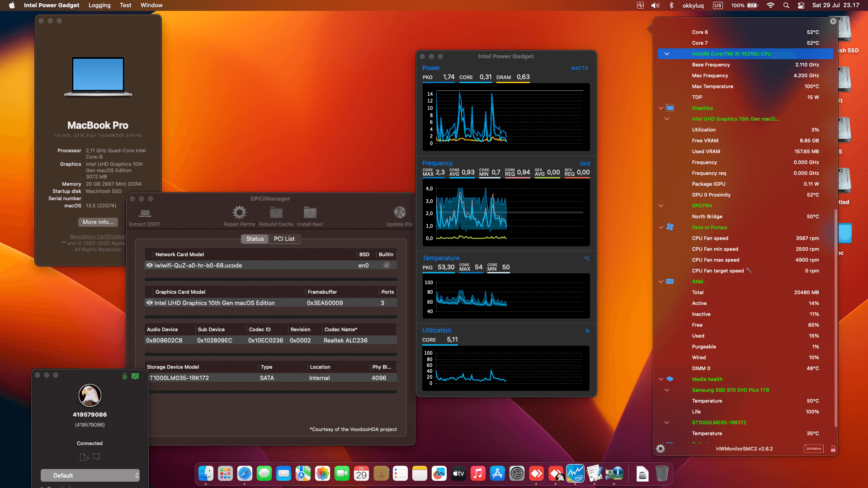Open Messages from the dock
This screenshot has height=488, width=868.
(264, 474)
